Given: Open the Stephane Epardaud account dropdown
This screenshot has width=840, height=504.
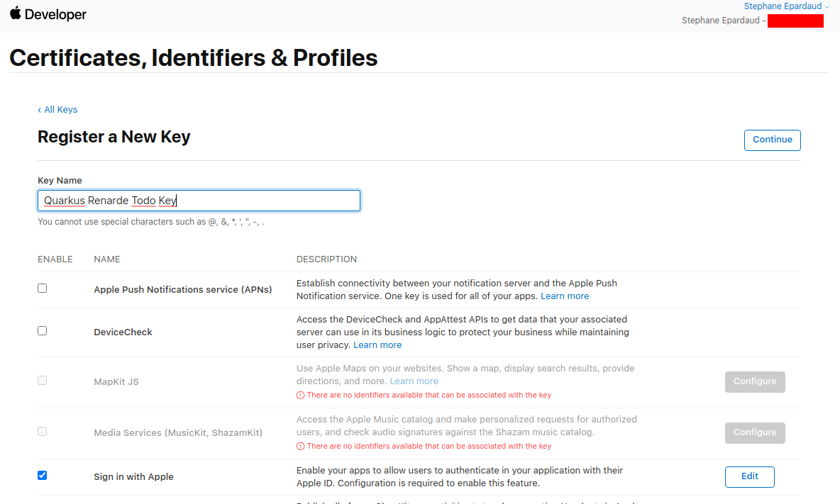Looking at the screenshot, I should [786, 6].
